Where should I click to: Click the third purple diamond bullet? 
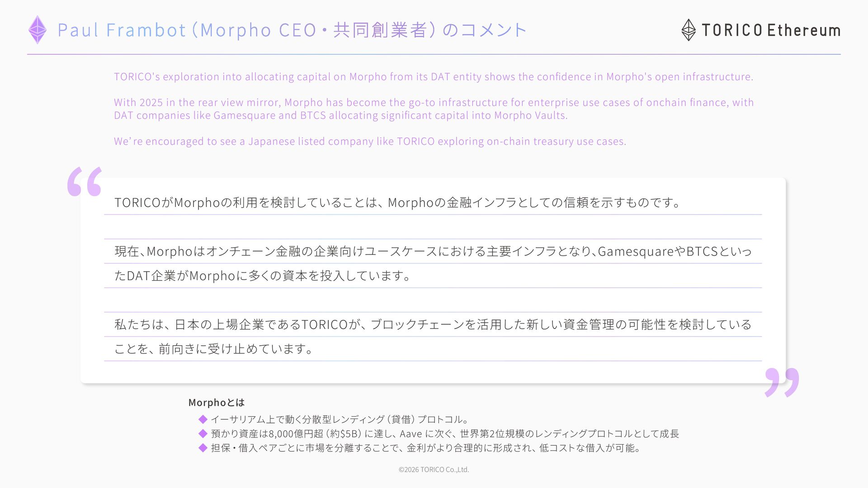(203, 448)
